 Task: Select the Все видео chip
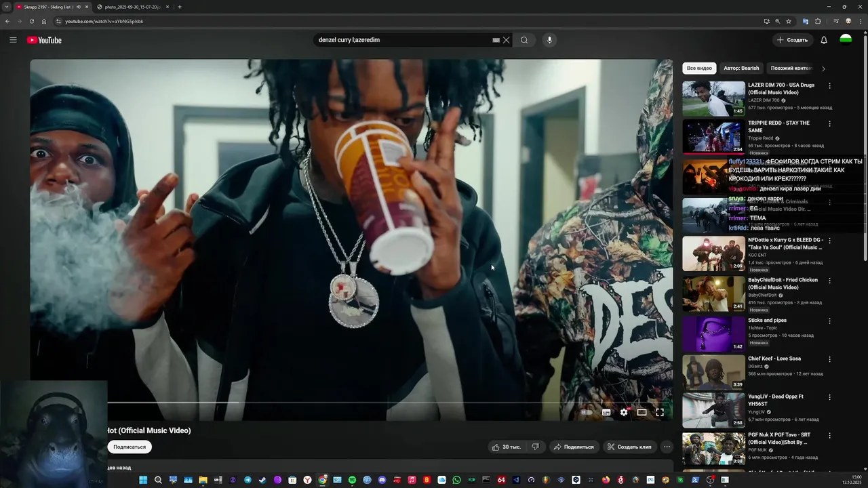(x=699, y=68)
